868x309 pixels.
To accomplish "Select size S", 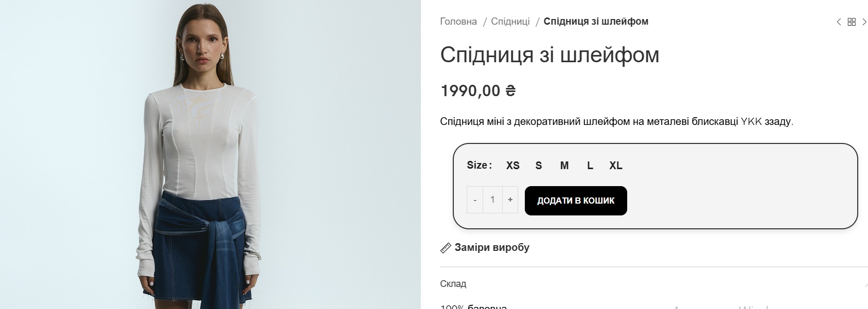I will [538, 166].
